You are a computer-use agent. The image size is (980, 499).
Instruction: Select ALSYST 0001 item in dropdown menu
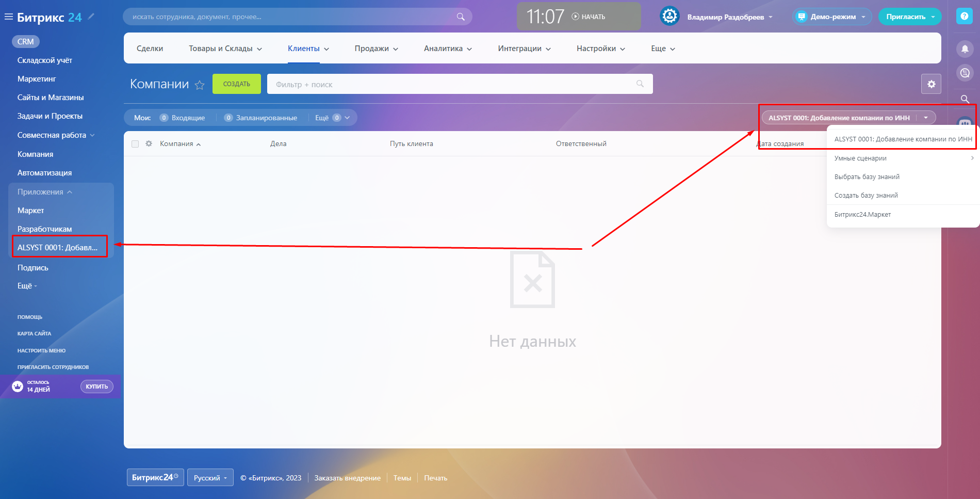tap(903, 139)
